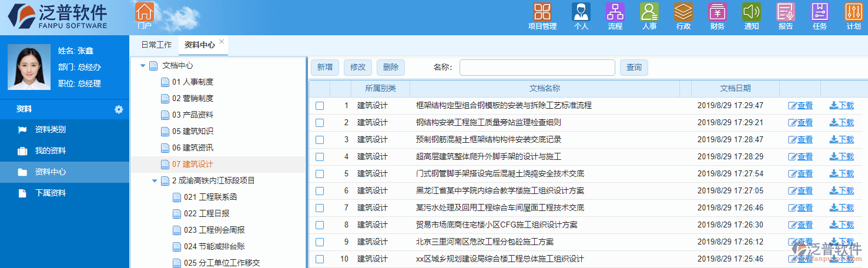
Task: Open the 财务 finance icon
Action: tap(718, 12)
